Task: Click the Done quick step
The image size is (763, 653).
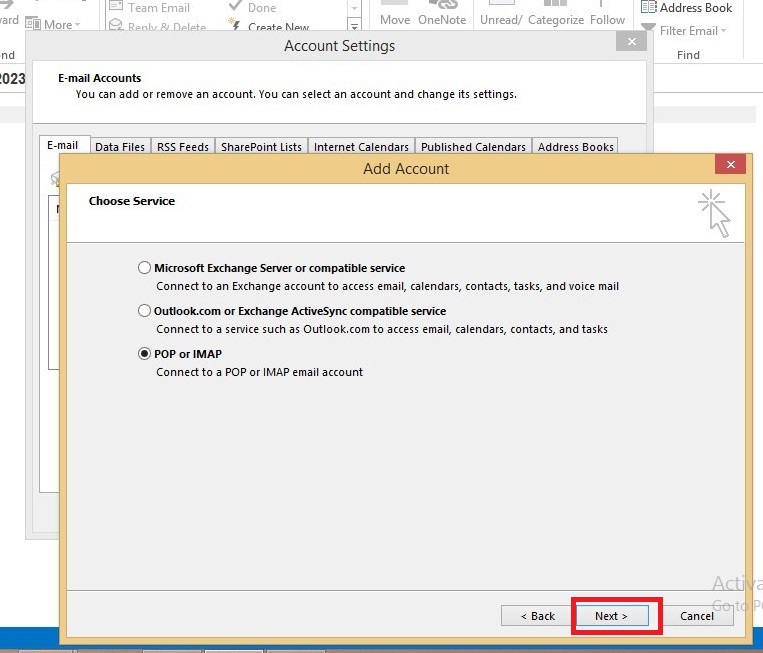Action: pos(253,8)
